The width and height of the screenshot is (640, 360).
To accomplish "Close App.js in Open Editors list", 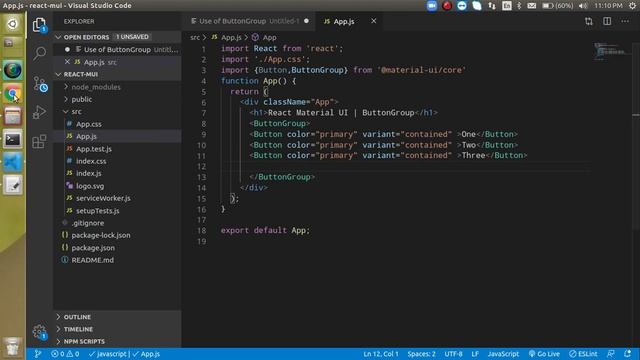I will click(x=67, y=62).
